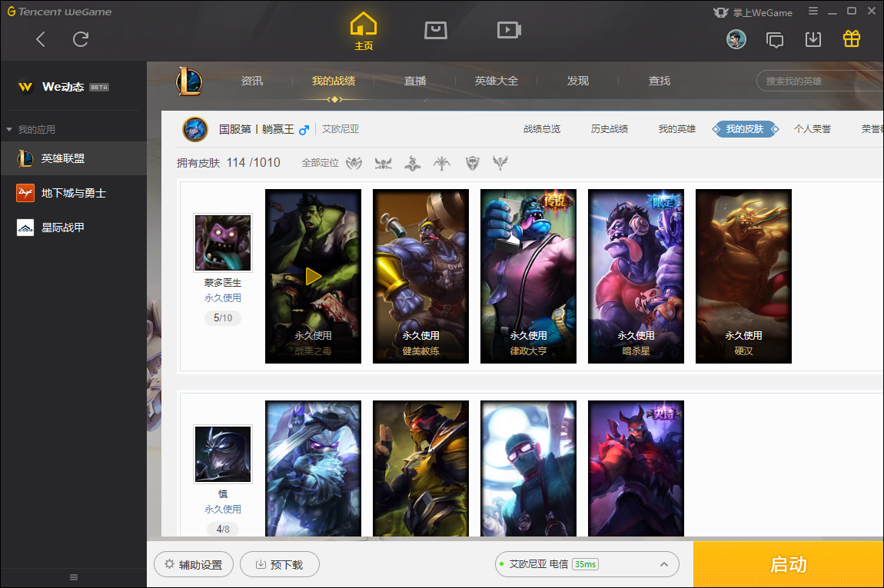Screen dimensions: 884x588
Task: Open the chat messages icon
Action: [775, 39]
